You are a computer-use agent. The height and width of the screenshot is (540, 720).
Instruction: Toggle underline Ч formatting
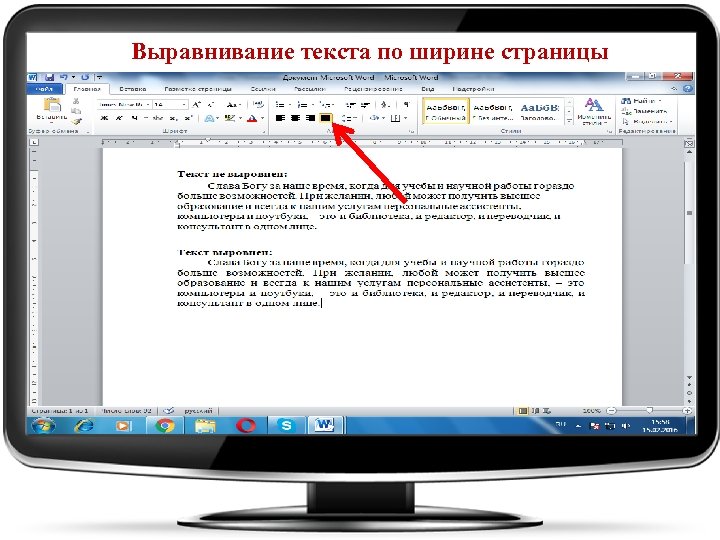(134, 118)
